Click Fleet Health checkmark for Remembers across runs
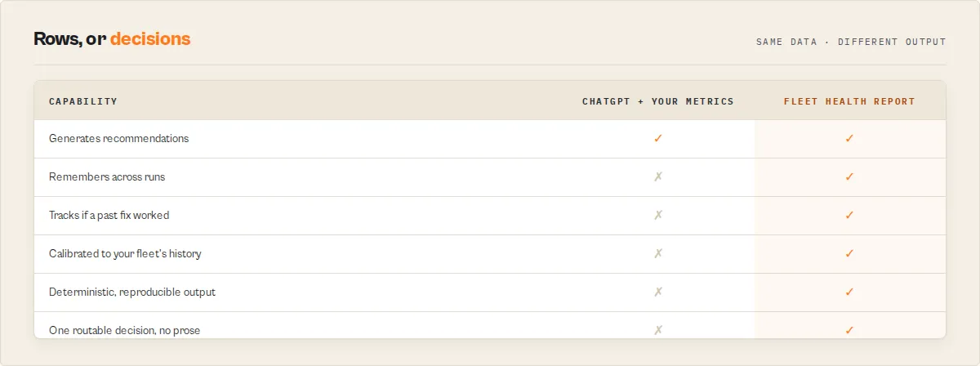The height and width of the screenshot is (366, 980). pyautogui.click(x=849, y=176)
